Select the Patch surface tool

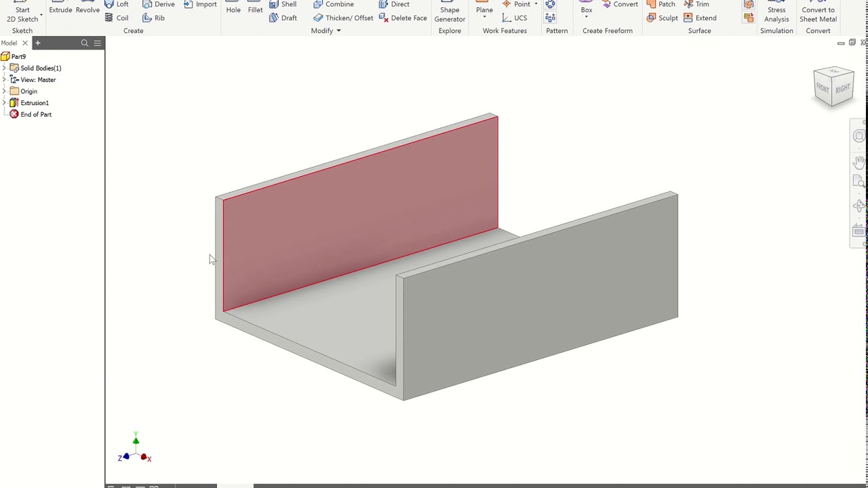click(660, 4)
